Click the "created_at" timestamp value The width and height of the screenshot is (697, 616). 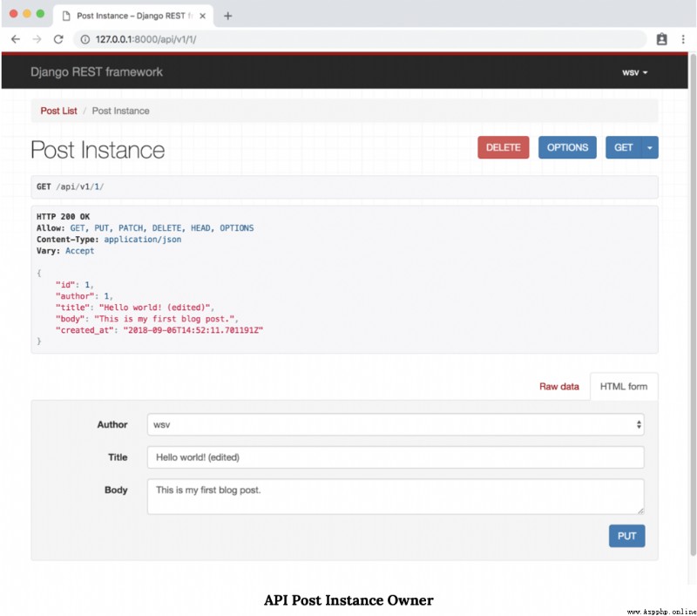tap(193, 330)
